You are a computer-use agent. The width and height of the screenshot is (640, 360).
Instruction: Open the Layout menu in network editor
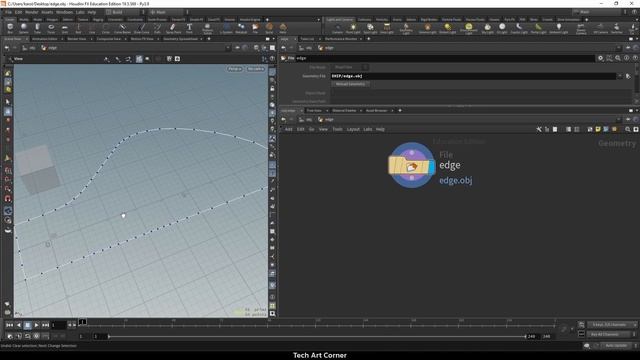(x=353, y=129)
